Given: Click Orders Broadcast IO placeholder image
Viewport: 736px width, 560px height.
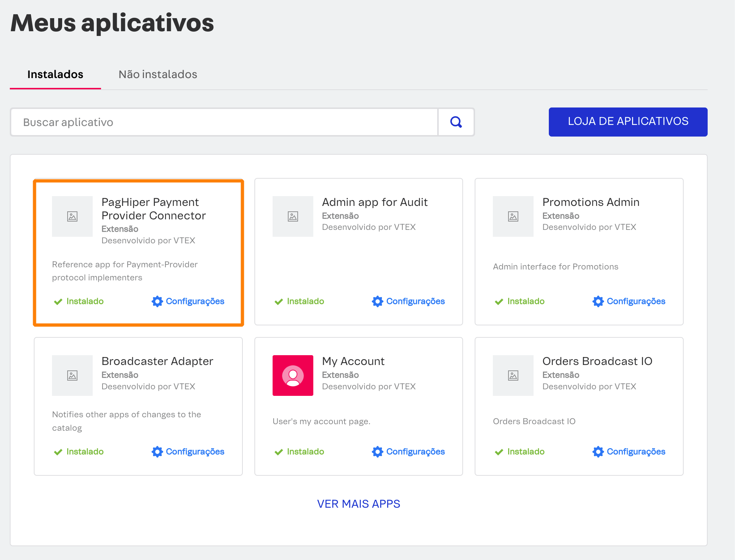Looking at the screenshot, I should tap(513, 376).
